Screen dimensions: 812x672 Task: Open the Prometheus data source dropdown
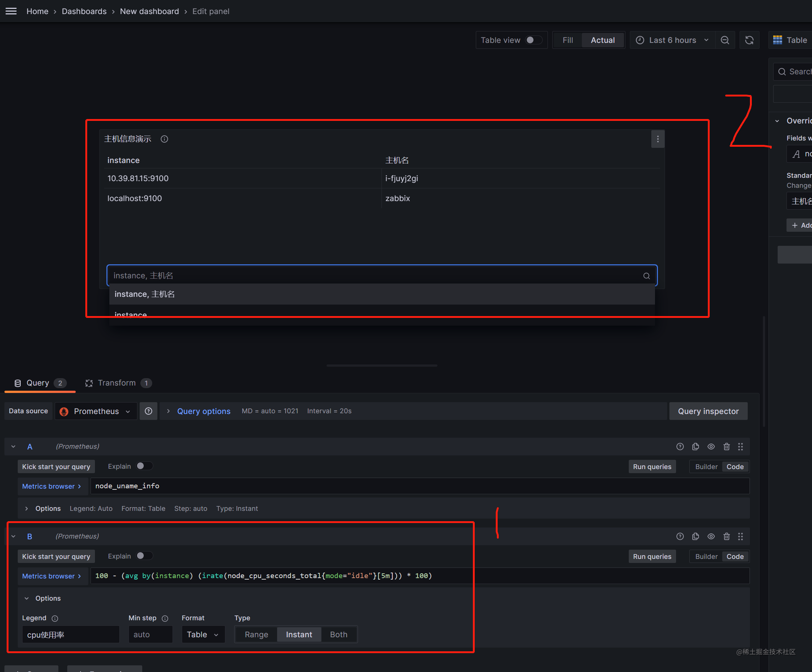click(96, 411)
